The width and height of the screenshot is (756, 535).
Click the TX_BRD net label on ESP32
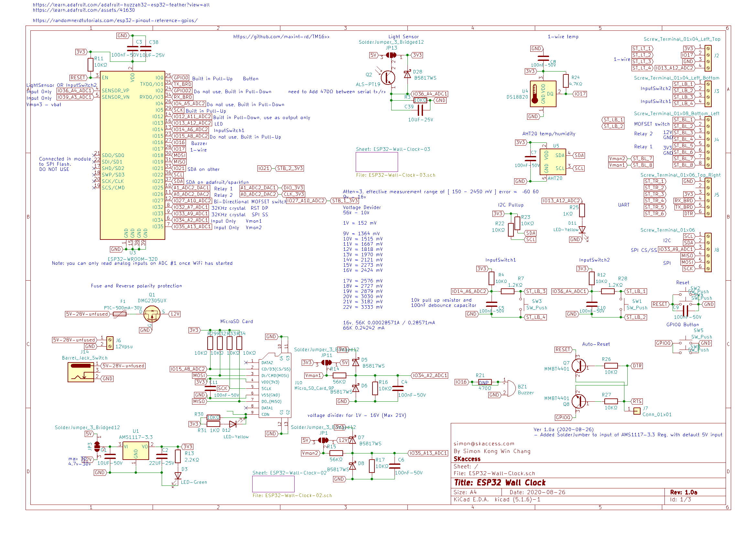tap(182, 84)
